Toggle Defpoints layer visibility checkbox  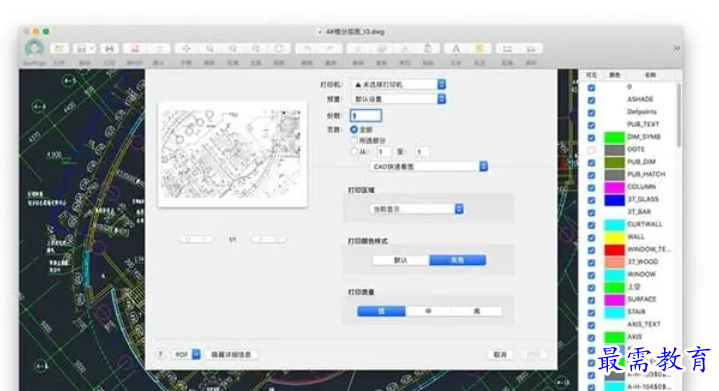coord(592,112)
